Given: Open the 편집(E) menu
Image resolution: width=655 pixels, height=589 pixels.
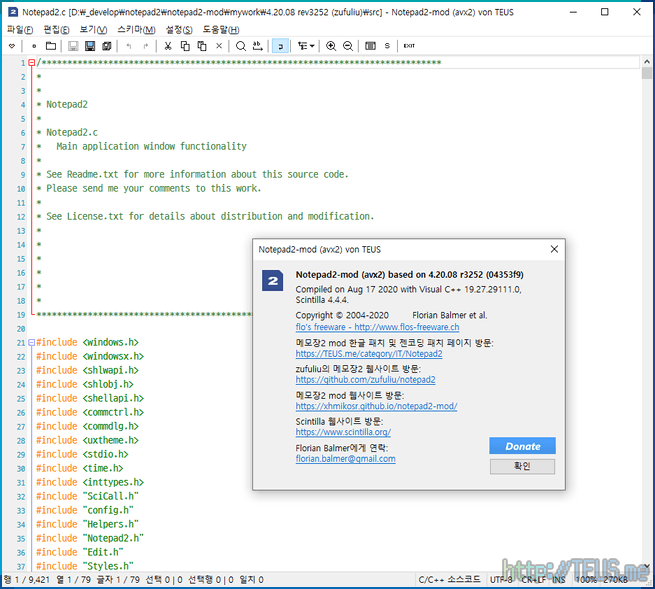Looking at the screenshot, I should (x=56, y=30).
